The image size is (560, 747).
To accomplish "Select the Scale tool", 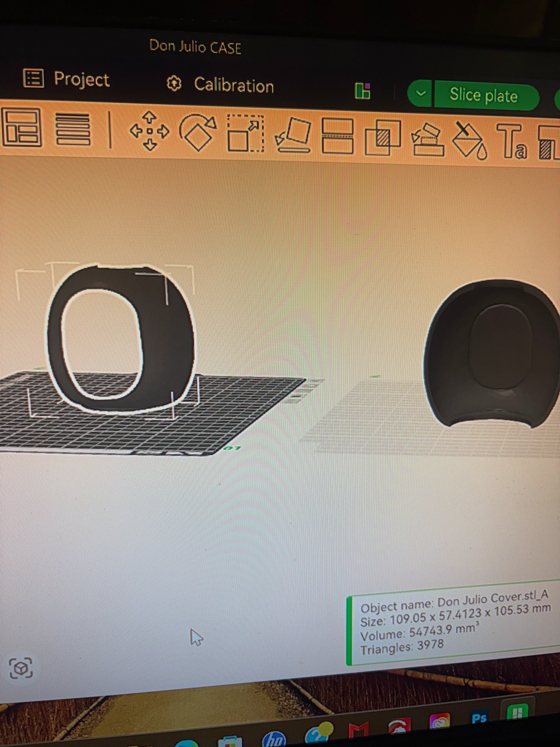I will click(x=246, y=133).
